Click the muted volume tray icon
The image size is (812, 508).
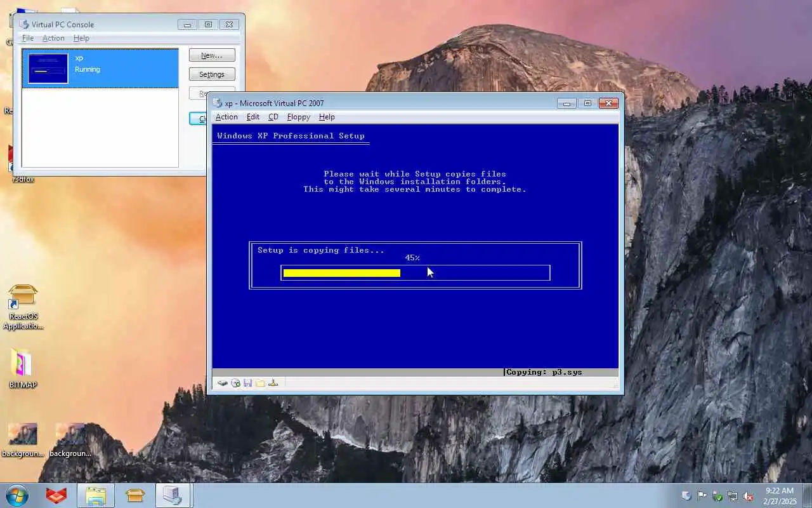pyautogui.click(x=748, y=496)
